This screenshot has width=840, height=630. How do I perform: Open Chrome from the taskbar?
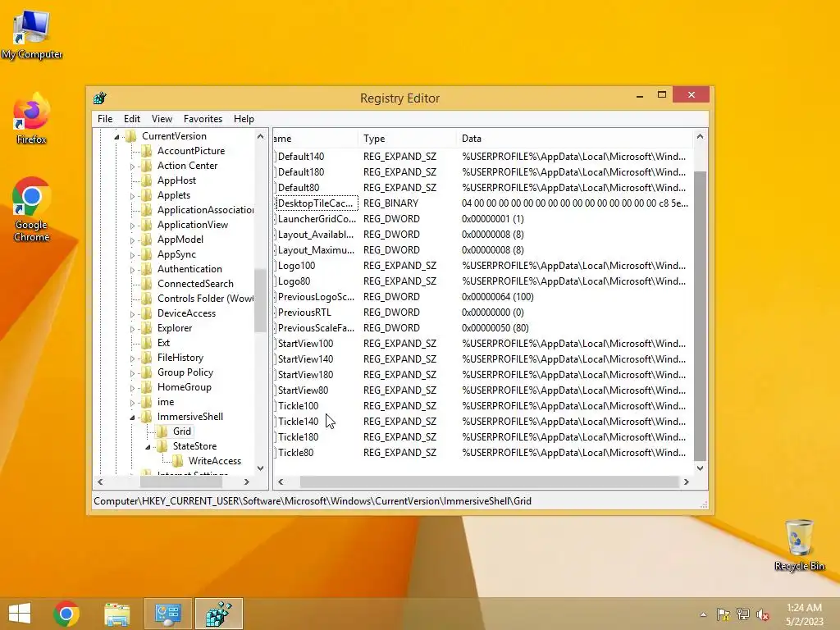[66, 614]
